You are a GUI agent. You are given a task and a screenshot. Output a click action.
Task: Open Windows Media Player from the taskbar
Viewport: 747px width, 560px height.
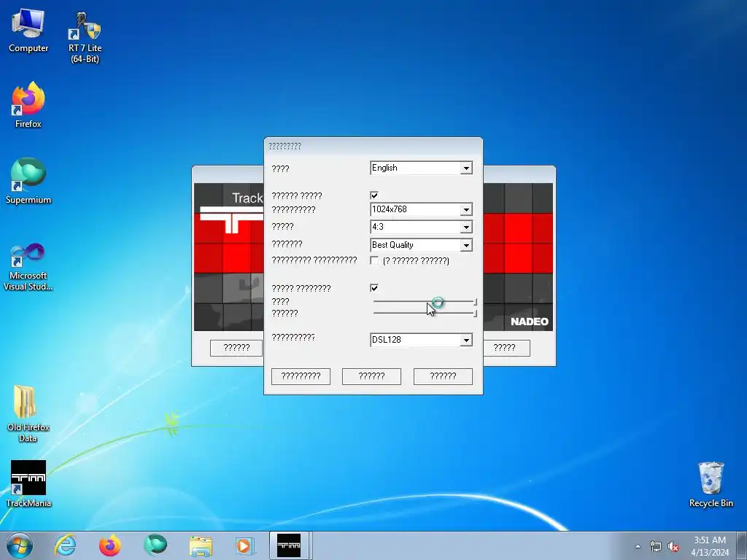245,545
